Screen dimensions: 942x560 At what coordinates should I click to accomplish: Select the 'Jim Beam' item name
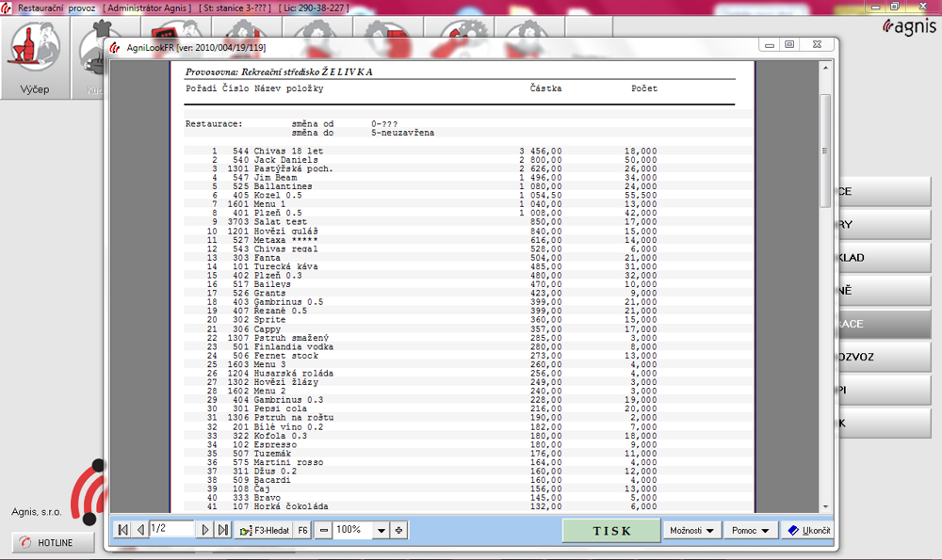coord(275,178)
